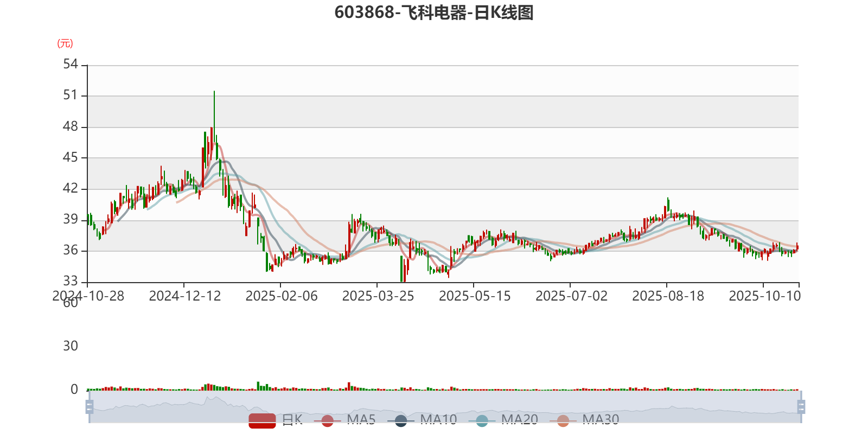Screen dimensions: 868x434
Task: Click the right data zoom slider handle
Action: [x=801, y=406]
